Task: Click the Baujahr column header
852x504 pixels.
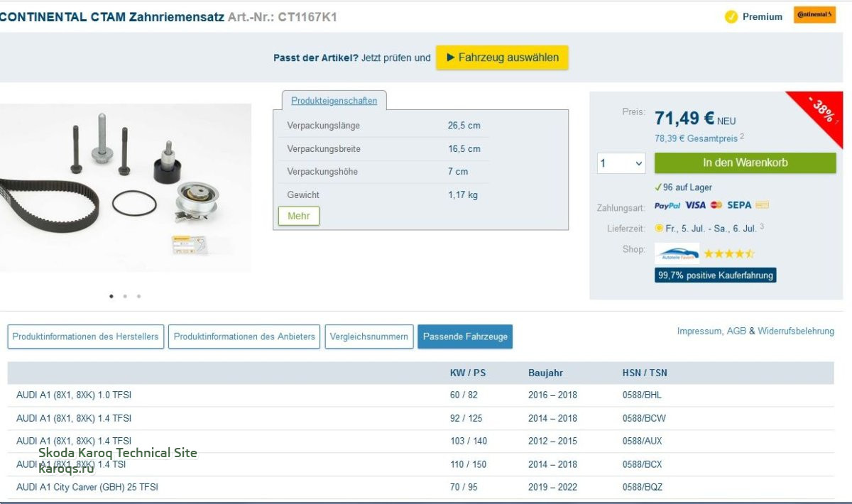Action: (x=545, y=373)
